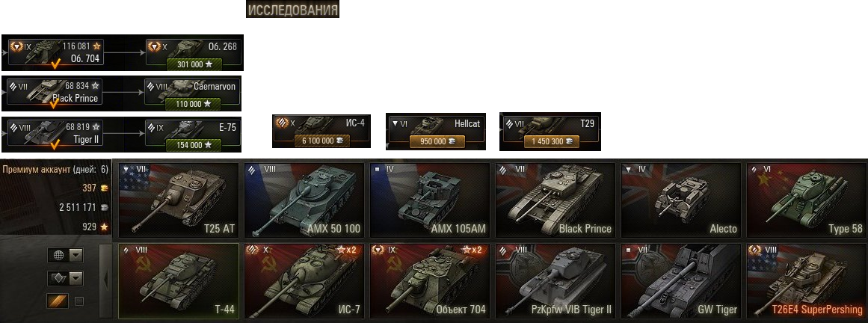Viewport: 868px width, 323px height.
Task: Click the orange striped elite filter icon
Action: pyautogui.click(x=58, y=301)
